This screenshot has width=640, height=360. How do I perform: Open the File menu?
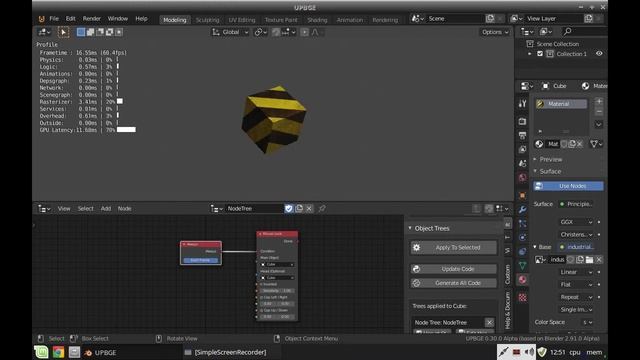[x=54, y=19]
